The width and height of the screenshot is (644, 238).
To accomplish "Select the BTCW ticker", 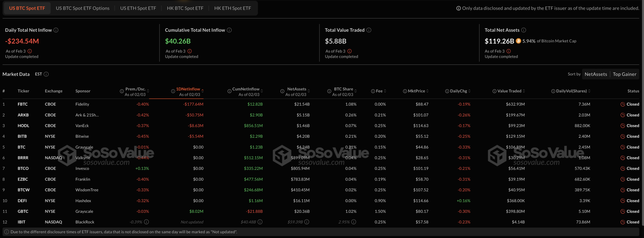I will click(x=24, y=190).
